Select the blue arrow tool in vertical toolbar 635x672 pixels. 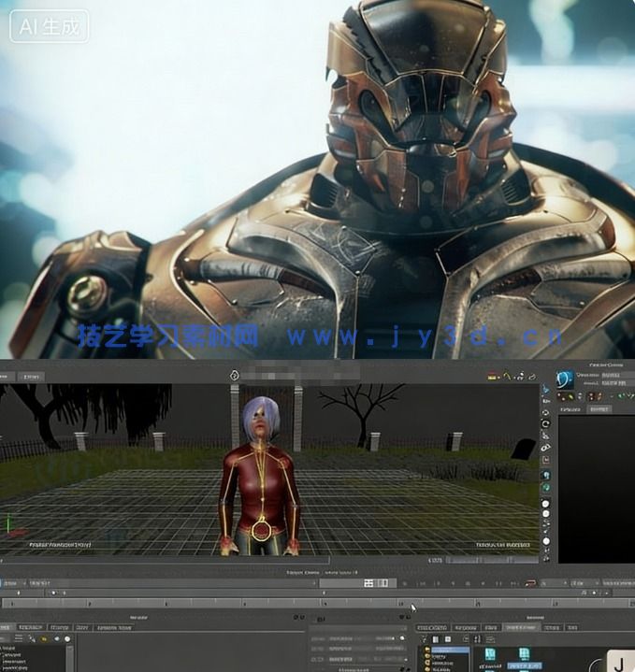point(546,390)
